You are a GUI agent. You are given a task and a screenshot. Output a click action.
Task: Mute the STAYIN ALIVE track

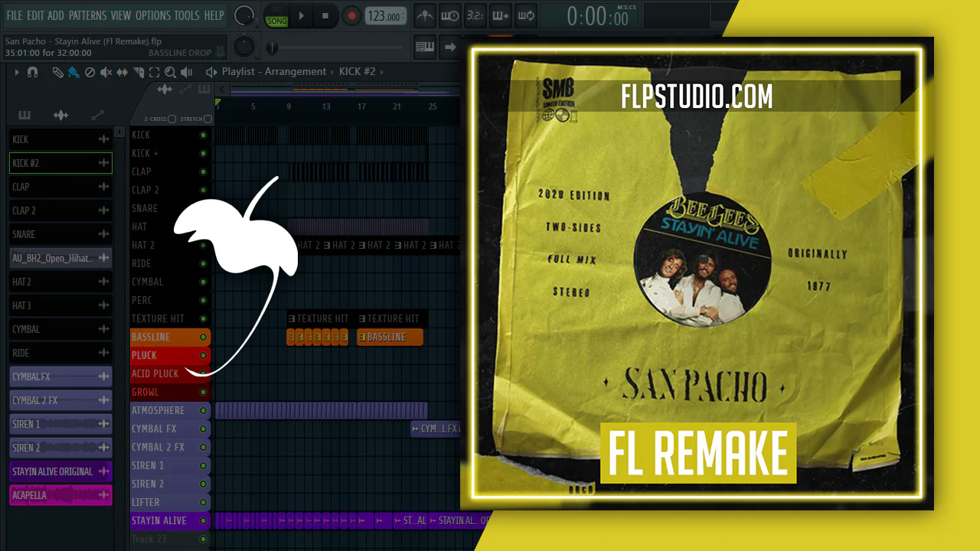click(x=203, y=520)
